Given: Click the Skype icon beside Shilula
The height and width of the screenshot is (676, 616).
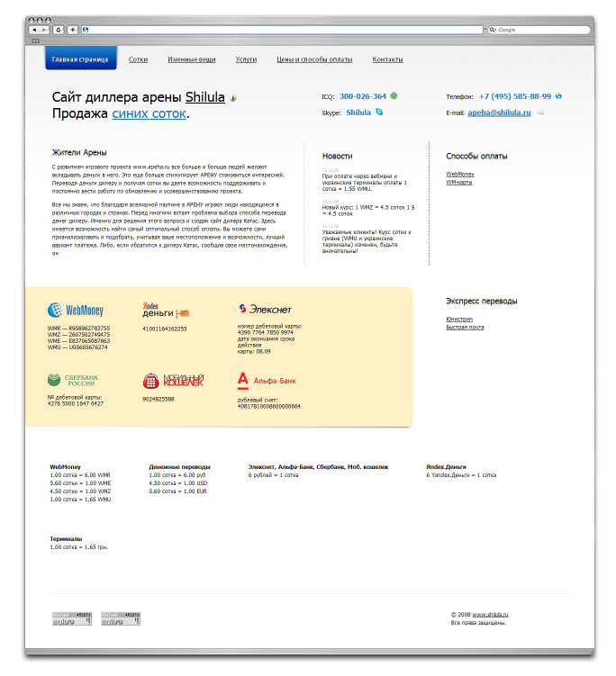Looking at the screenshot, I should [379, 112].
